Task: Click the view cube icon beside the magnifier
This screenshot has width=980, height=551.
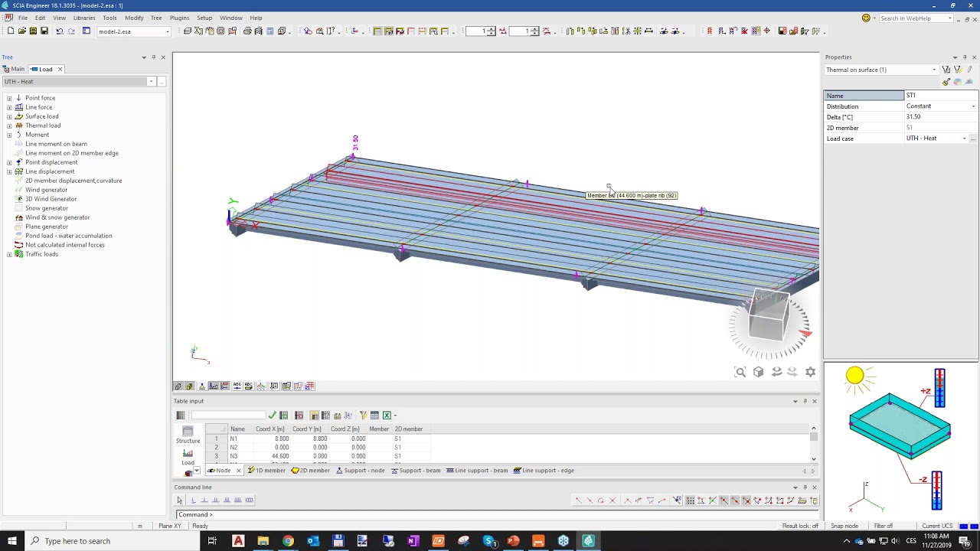Action: [x=758, y=372]
